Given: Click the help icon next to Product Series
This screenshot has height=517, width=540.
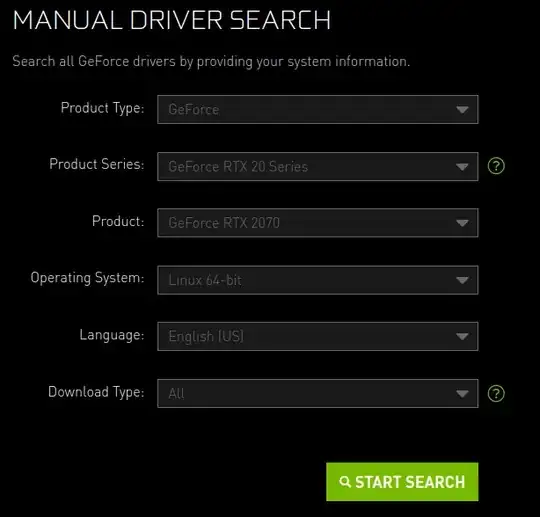Looking at the screenshot, I should coord(496,166).
